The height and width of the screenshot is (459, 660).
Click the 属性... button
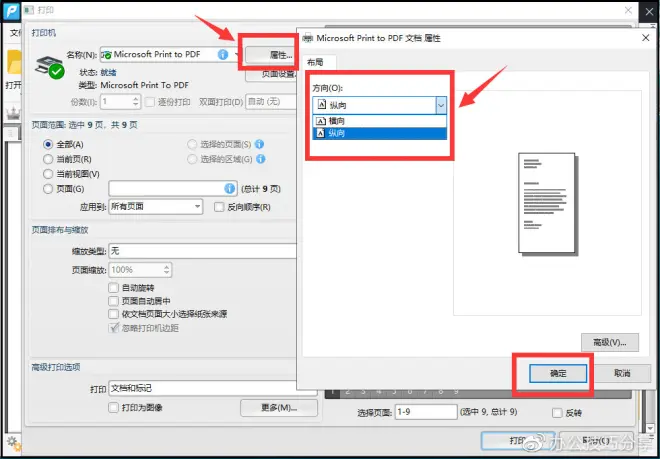270,55
